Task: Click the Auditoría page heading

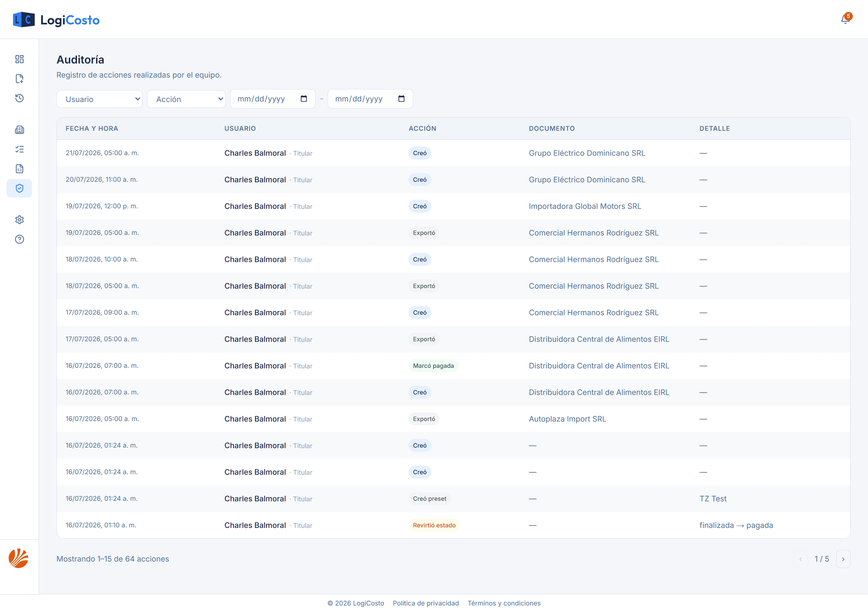Action: point(81,60)
